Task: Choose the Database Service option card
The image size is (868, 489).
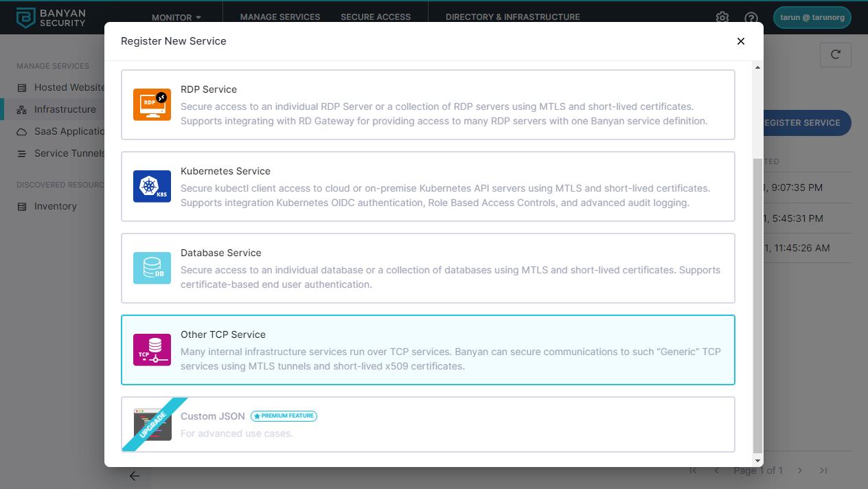Action: (x=428, y=268)
